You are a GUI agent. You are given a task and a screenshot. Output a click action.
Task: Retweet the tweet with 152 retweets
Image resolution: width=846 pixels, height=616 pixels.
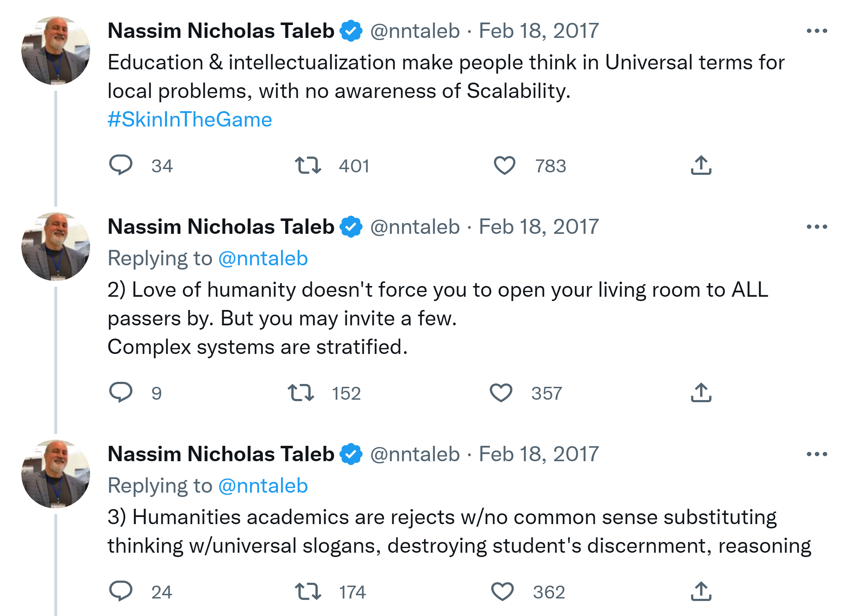(301, 393)
